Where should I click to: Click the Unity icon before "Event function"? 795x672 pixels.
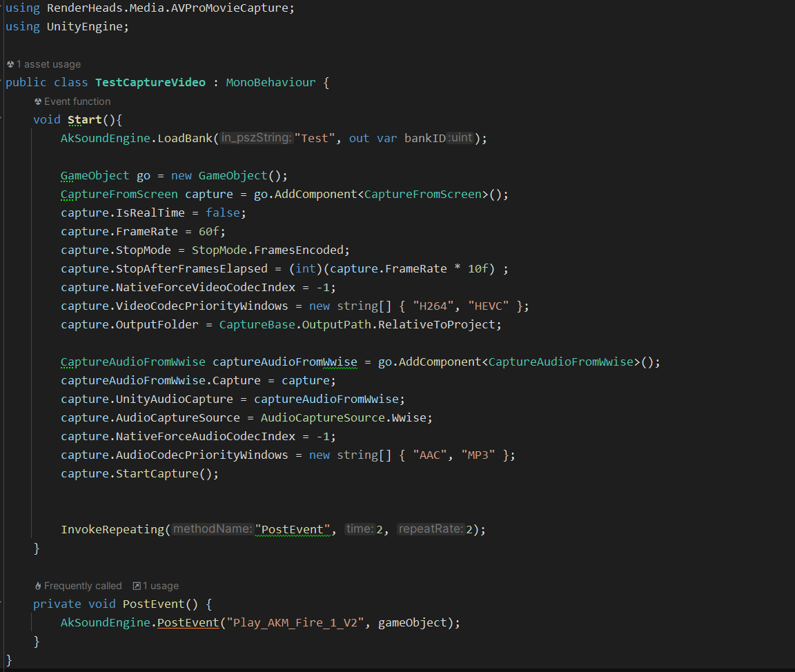pyautogui.click(x=38, y=101)
